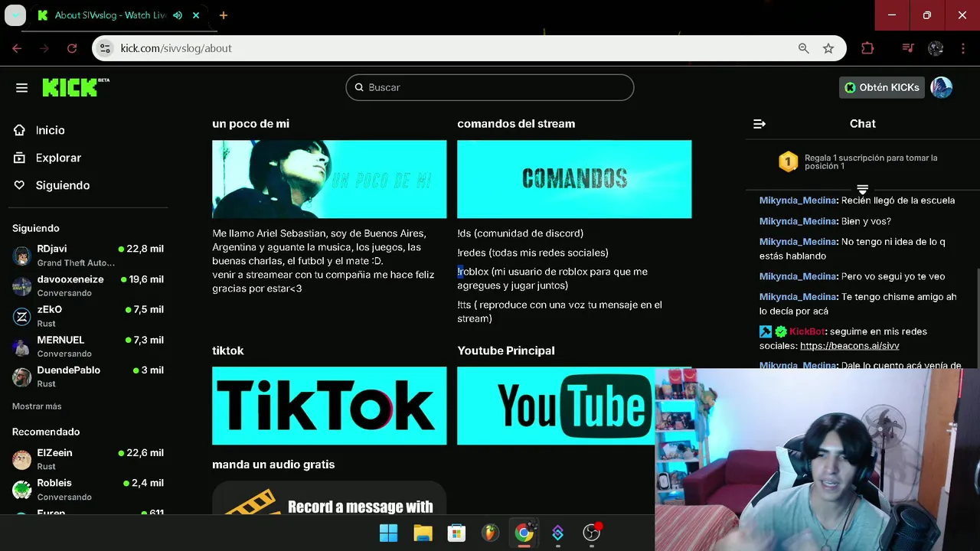Focus the Buscar search field

click(490, 87)
